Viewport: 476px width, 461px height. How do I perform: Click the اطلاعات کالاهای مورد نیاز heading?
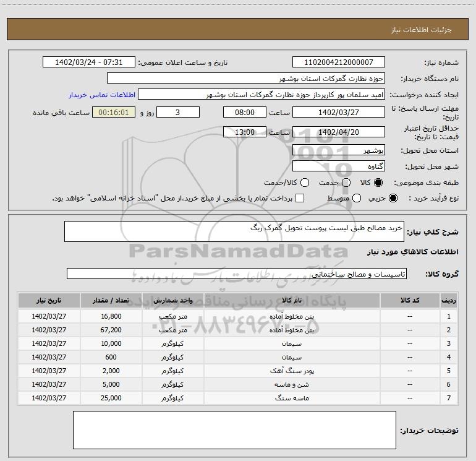pyautogui.click(x=413, y=252)
